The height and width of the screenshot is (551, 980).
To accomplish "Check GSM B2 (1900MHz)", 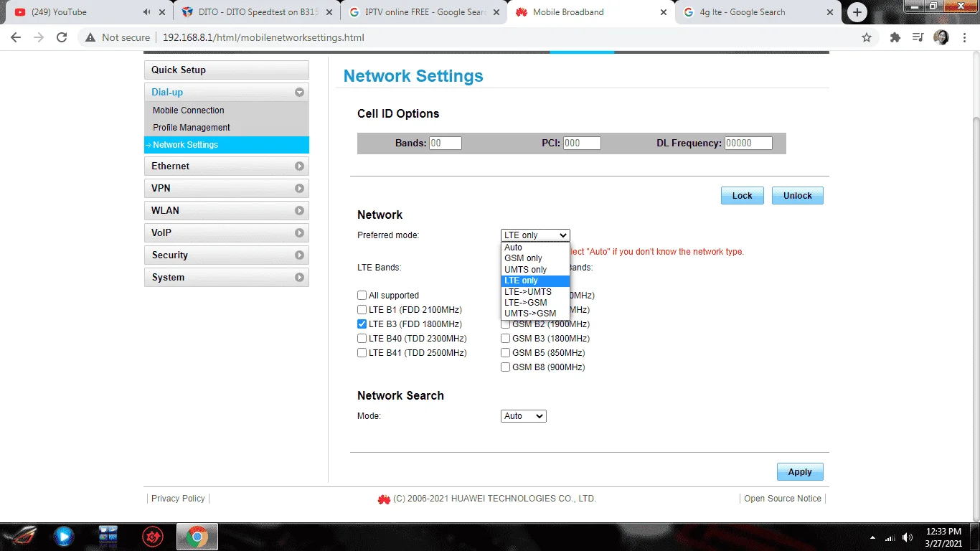I will pyautogui.click(x=506, y=324).
